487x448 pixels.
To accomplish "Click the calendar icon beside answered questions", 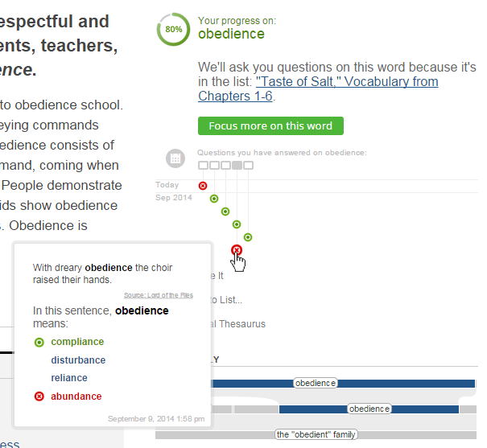I will [174, 158].
